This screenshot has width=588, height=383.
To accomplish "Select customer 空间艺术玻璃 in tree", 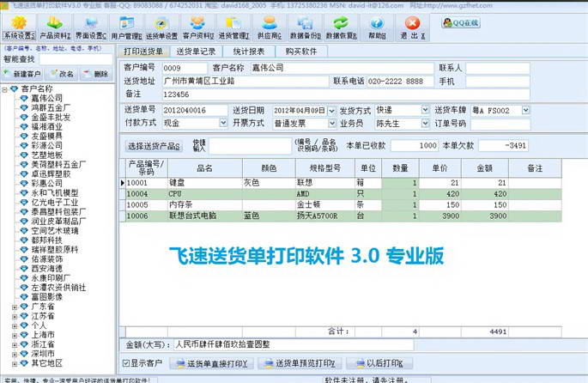I will coord(55,231).
